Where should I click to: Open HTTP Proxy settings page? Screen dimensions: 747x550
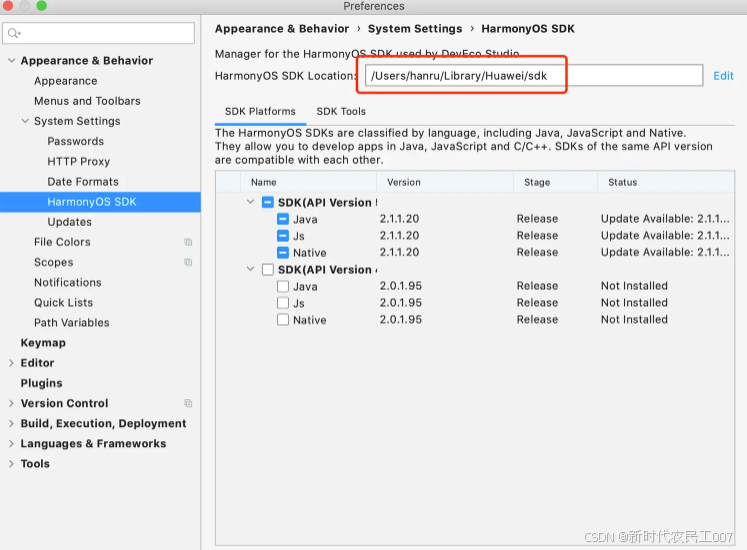(79, 162)
